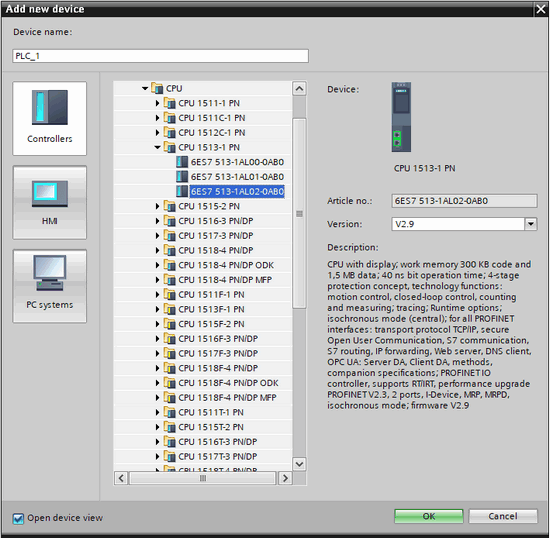Select CPU 1516T-3 PN/DP tree row

point(203,442)
